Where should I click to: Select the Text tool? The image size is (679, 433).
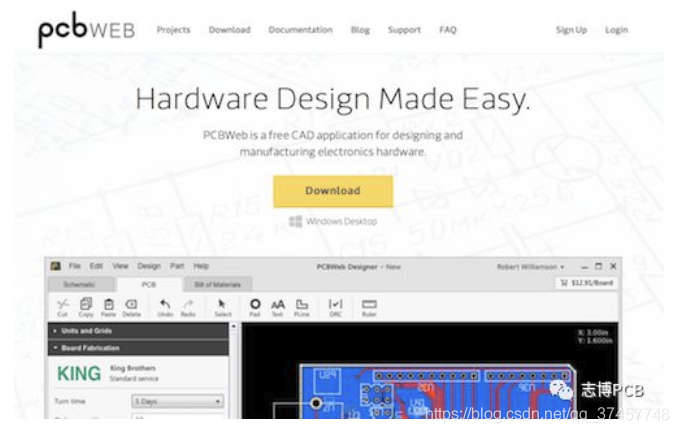(x=278, y=307)
